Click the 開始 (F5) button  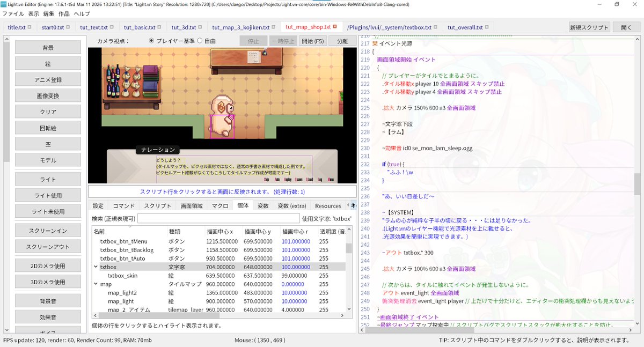tap(313, 41)
